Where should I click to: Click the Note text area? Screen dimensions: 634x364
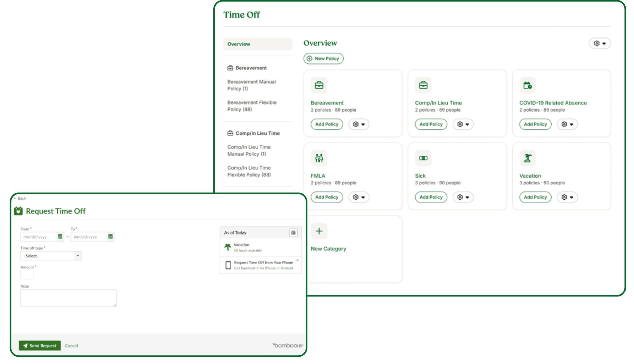pos(68,298)
